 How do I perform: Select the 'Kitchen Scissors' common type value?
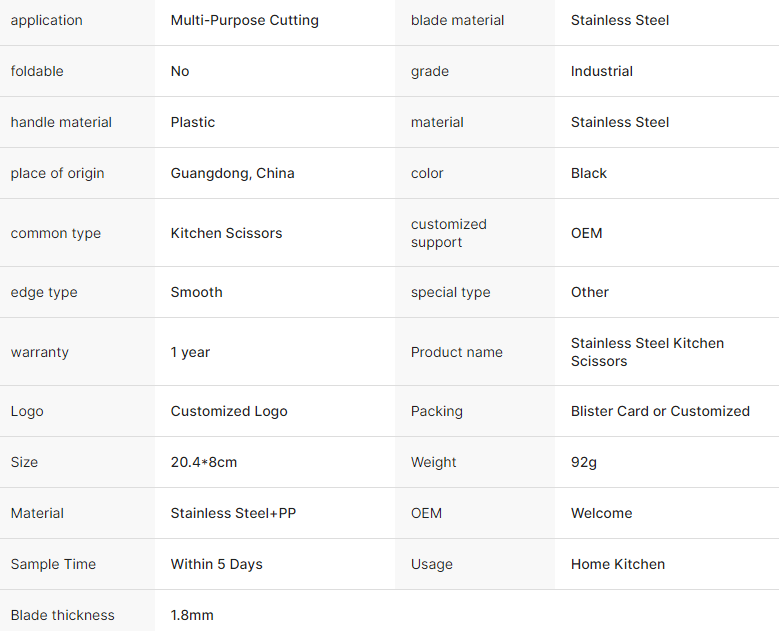(226, 233)
